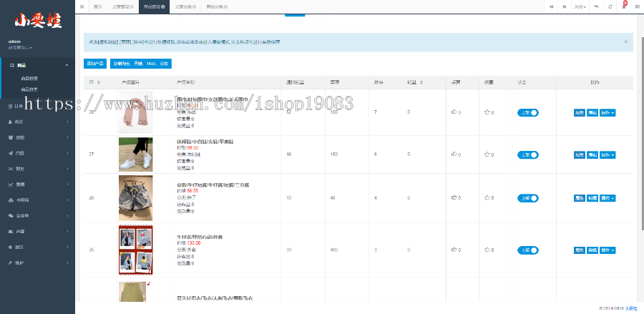Open the 操作 dropdown for product 26

608,198
